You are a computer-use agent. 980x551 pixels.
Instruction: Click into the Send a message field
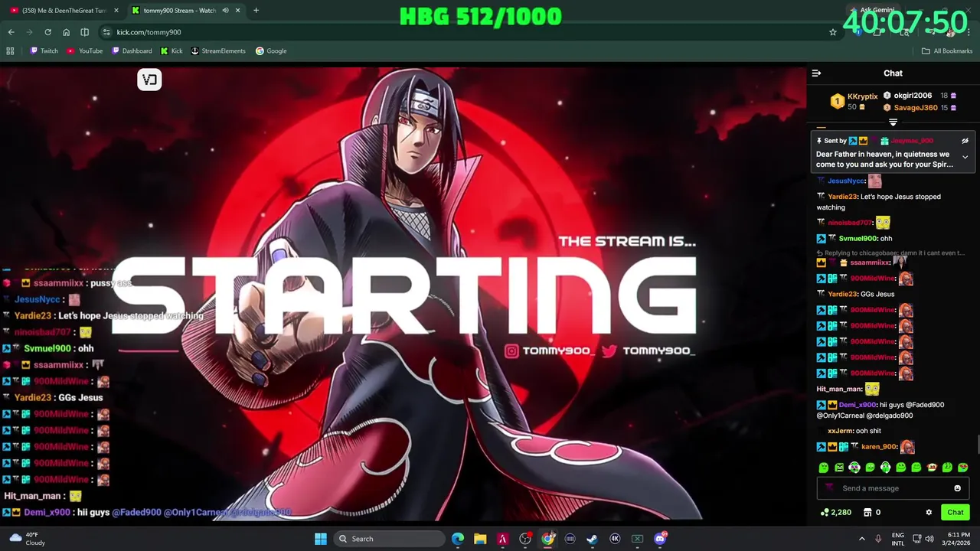[x=893, y=488]
